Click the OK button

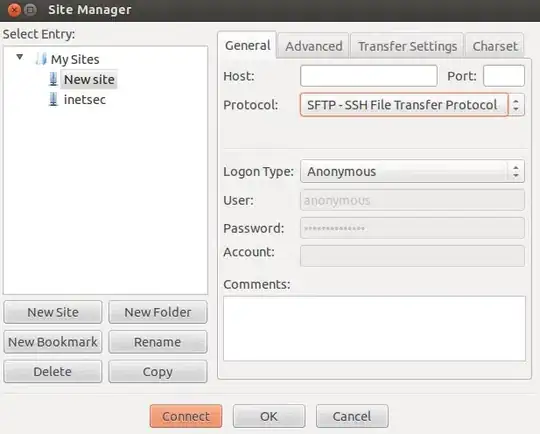[x=269, y=416]
